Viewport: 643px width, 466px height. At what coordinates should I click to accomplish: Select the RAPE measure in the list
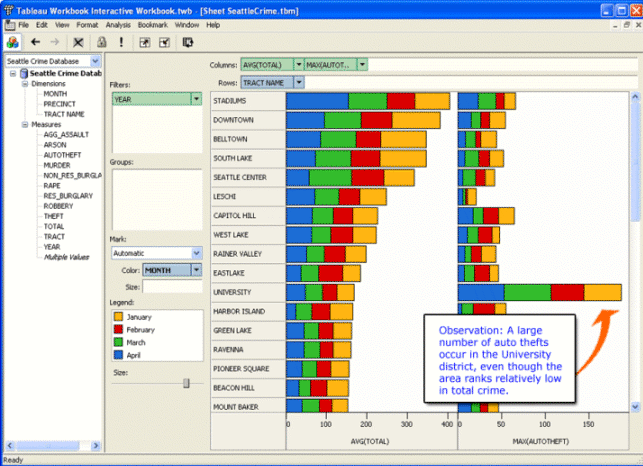point(52,185)
